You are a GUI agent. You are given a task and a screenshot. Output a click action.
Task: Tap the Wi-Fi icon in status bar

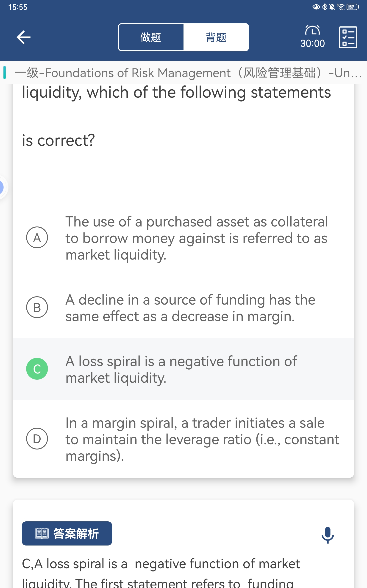point(341,7)
